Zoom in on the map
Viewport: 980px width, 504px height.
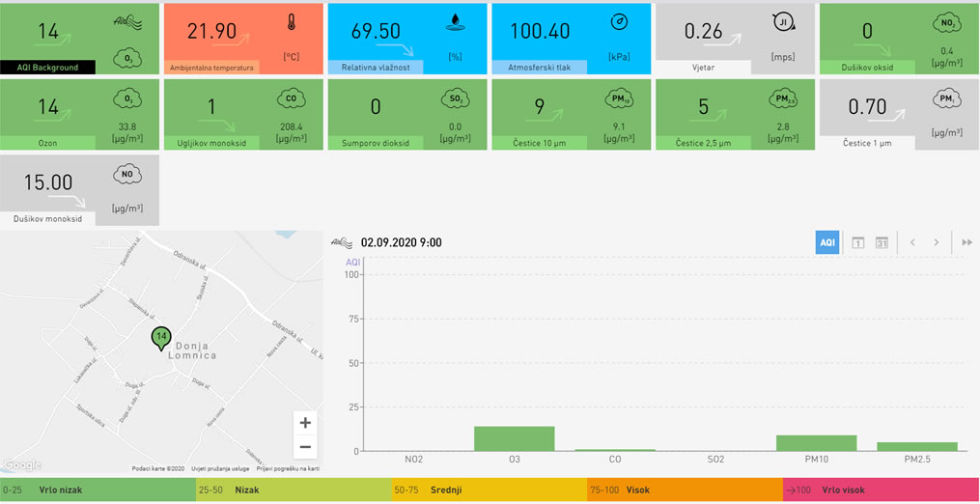point(305,423)
